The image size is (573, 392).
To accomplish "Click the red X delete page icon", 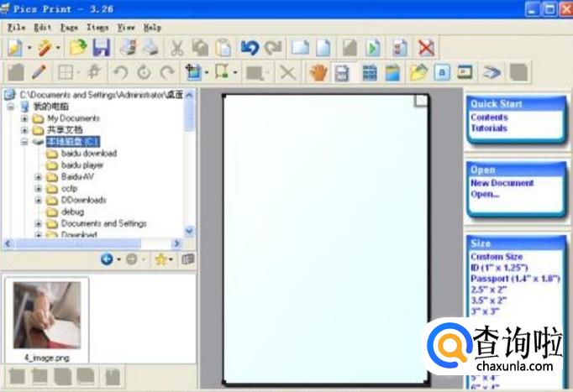I will (426, 48).
